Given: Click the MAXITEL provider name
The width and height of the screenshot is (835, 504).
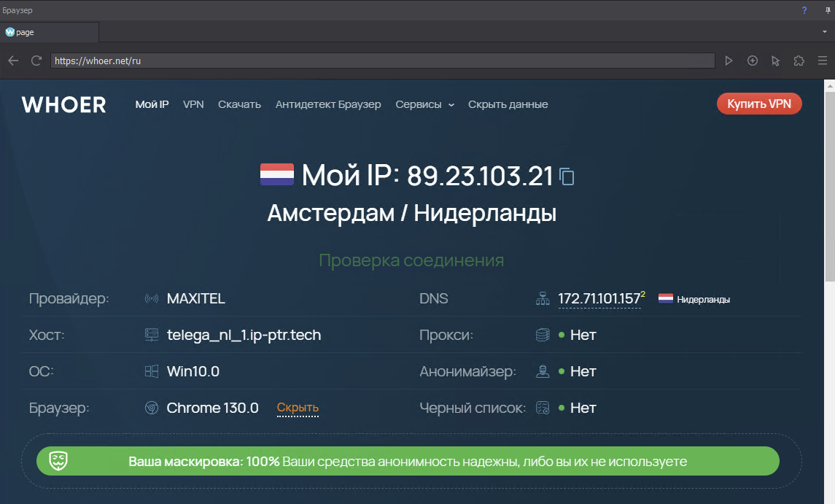Looking at the screenshot, I should [x=196, y=298].
